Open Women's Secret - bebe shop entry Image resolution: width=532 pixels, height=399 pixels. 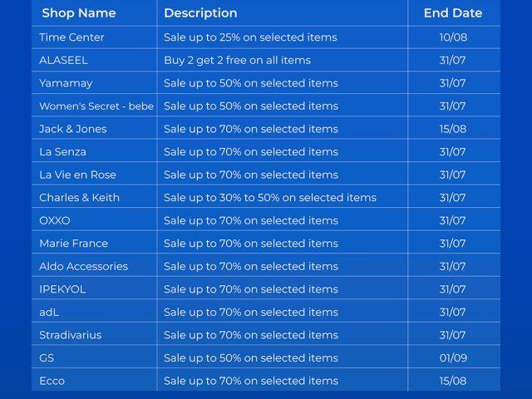pos(96,106)
